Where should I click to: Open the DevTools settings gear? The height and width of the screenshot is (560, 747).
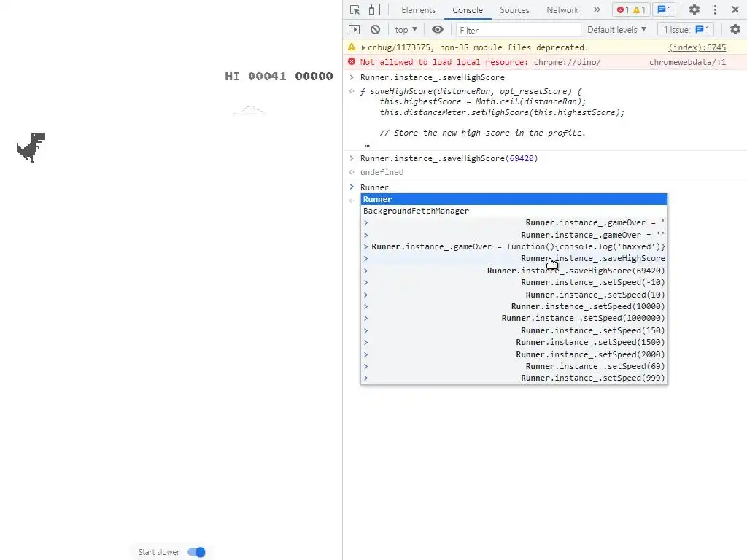694,9
